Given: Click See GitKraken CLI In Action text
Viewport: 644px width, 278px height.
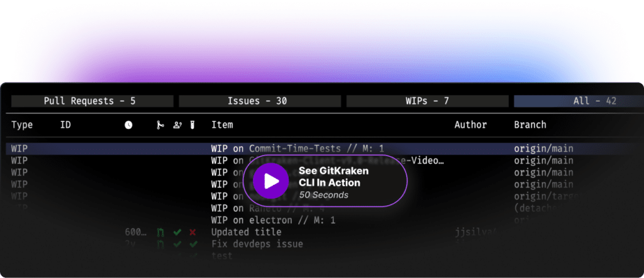Looking at the screenshot, I should [333, 177].
